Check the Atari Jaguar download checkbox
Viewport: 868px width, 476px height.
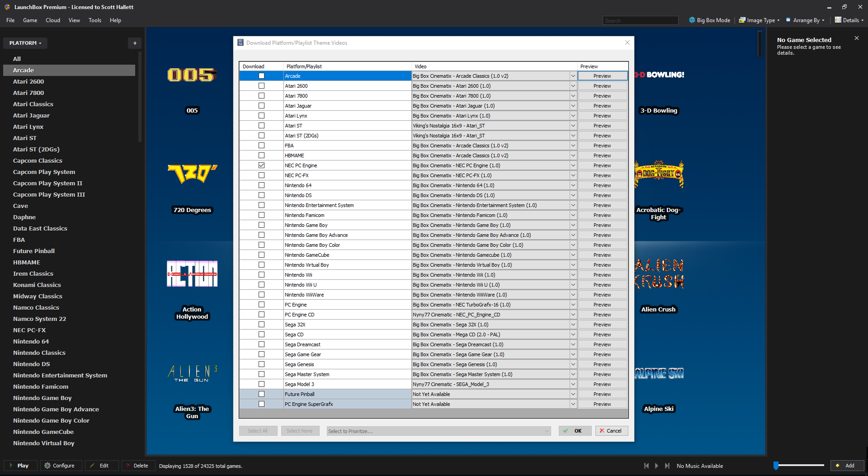(261, 106)
